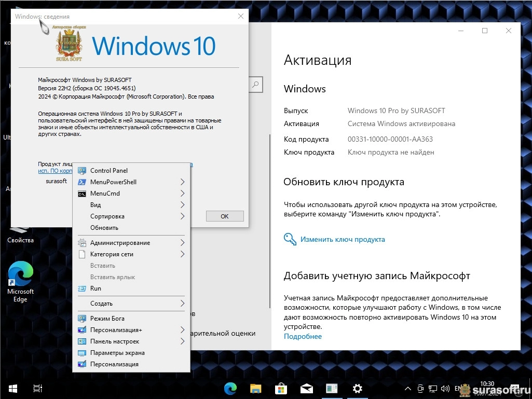532x399 pixels.
Task: Click the Персонализация icon at menu bottom
Action: [x=82, y=364]
